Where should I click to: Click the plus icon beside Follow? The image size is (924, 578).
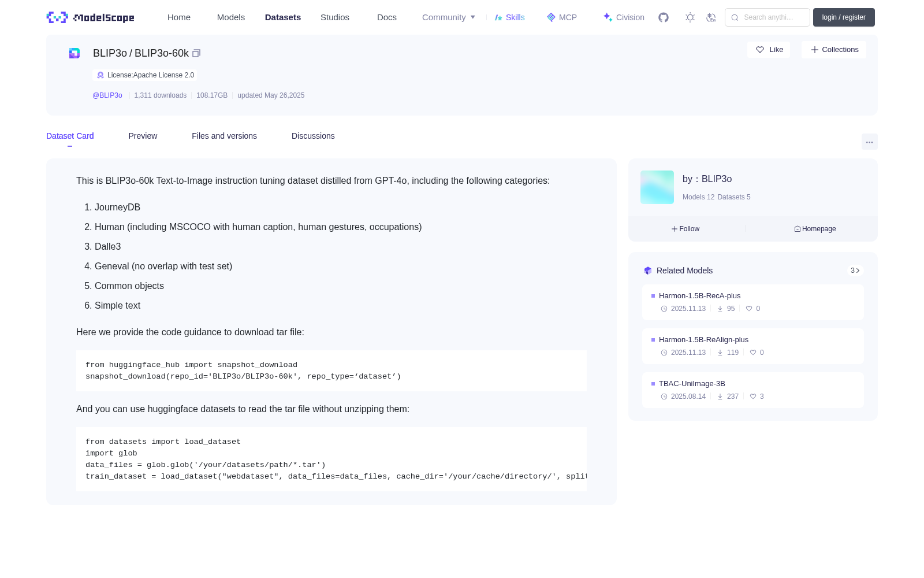[674, 229]
